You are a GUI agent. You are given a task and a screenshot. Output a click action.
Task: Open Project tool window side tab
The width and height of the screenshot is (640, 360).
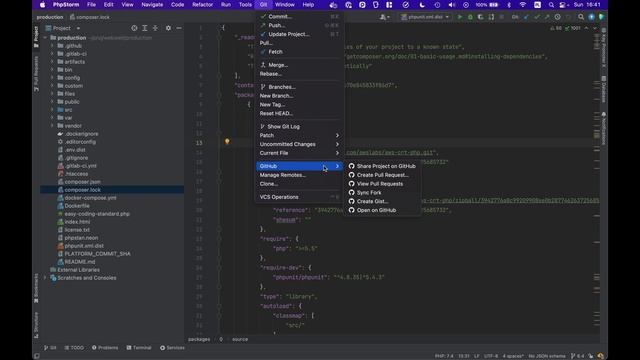pos(36,36)
